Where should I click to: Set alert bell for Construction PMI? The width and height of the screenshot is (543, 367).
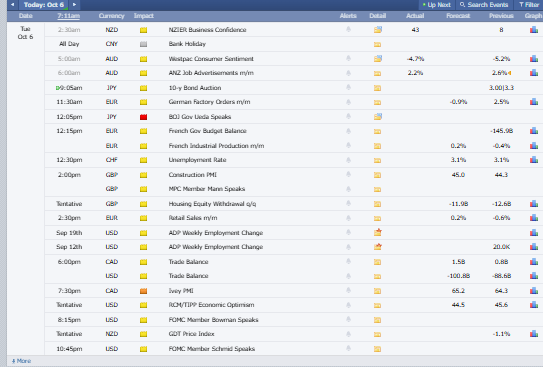348,174
